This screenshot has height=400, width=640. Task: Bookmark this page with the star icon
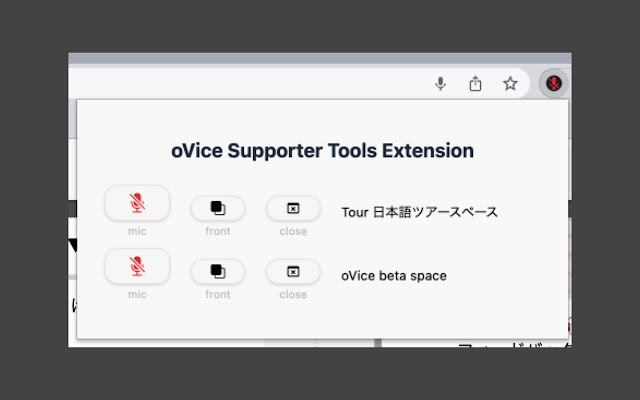click(x=510, y=84)
